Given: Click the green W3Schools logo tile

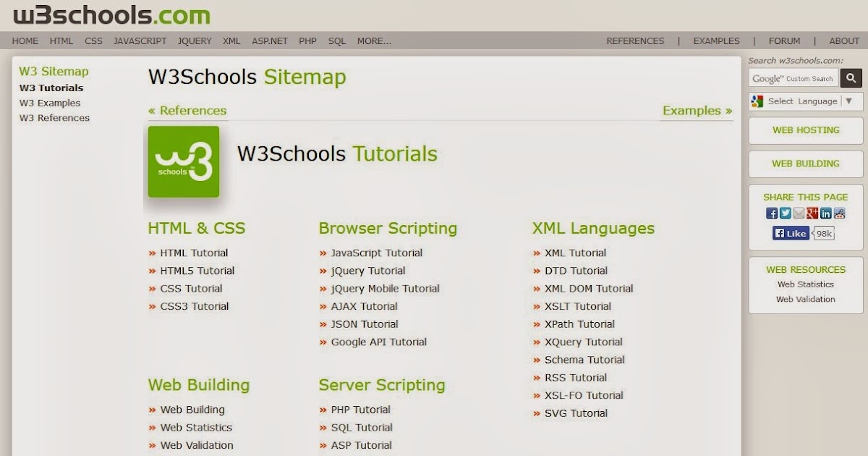Looking at the screenshot, I should (x=184, y=161).
